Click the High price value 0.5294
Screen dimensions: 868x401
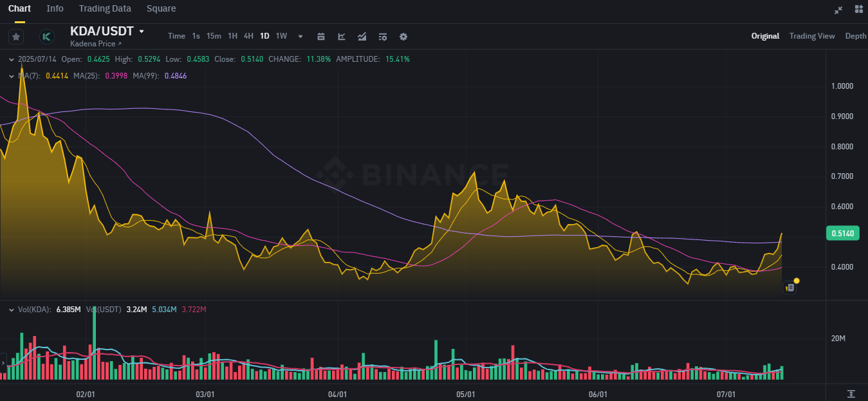point(148,59)
